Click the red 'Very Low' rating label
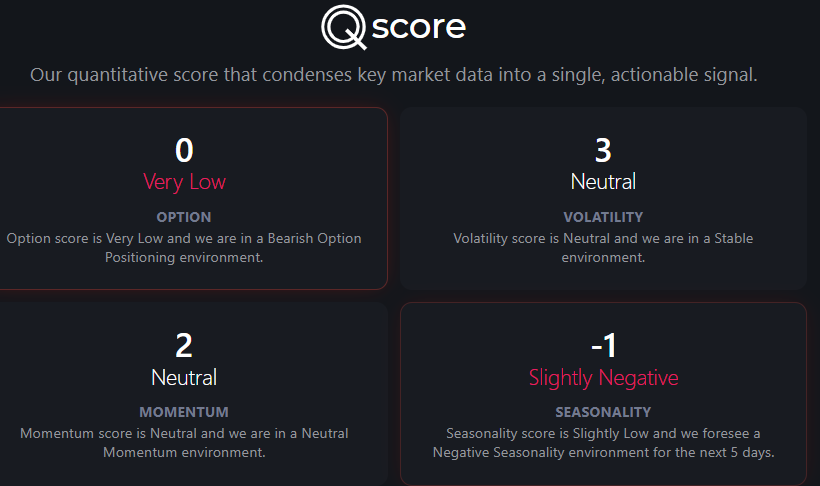The width and height of the screenshot is (820, 486). pyautogui.click(x=184, y=182)
